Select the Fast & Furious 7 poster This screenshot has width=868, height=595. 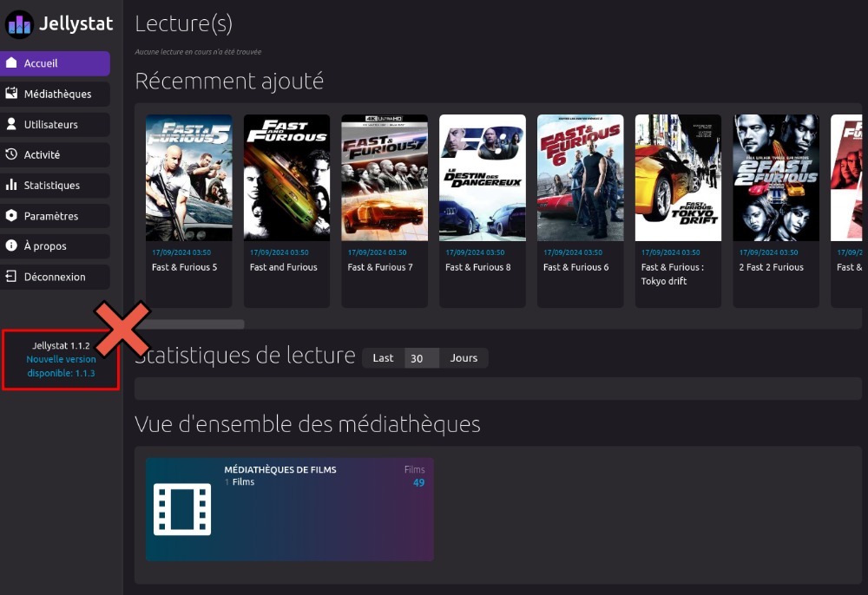(385, 178)
